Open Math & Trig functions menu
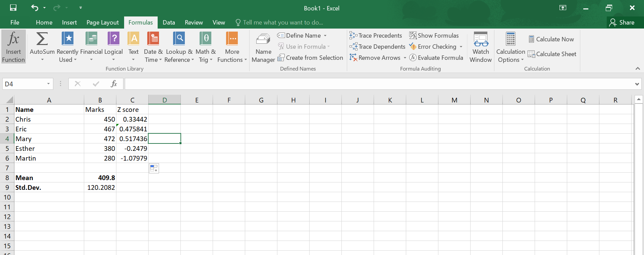 coord(206,47)
